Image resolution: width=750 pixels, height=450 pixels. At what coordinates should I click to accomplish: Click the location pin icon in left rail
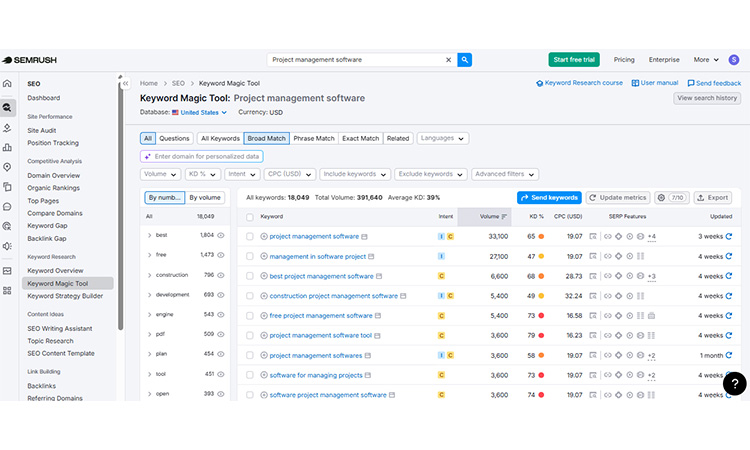tap(7, 167)
